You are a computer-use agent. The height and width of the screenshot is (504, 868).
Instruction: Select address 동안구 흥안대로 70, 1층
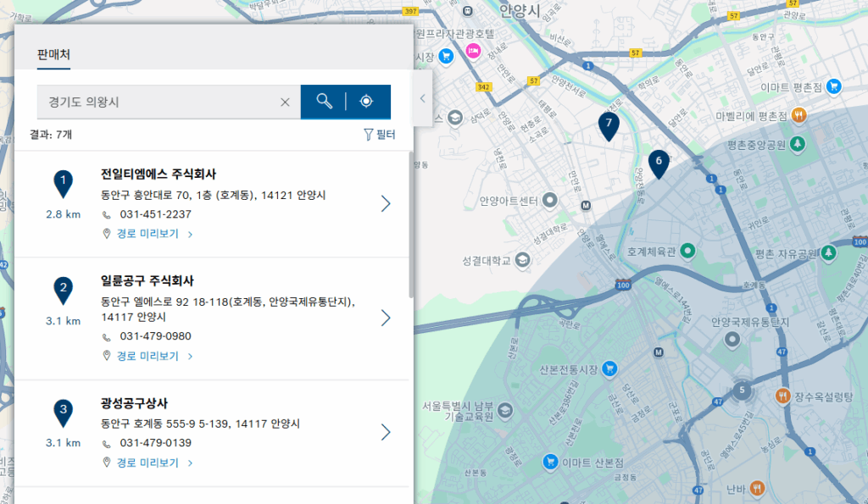tap(213, 196)
